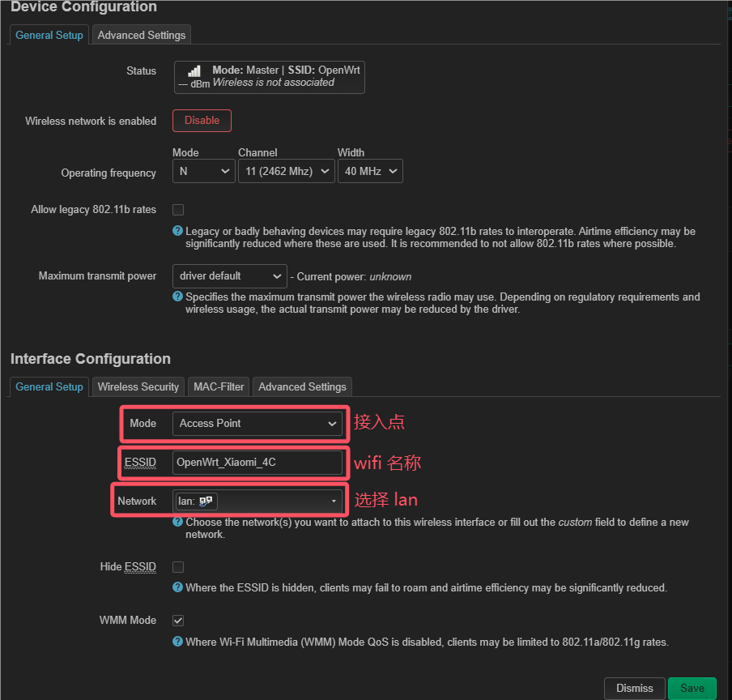Click the help icon under Network field
Screen dimensions: 732x700
point(178,522)
